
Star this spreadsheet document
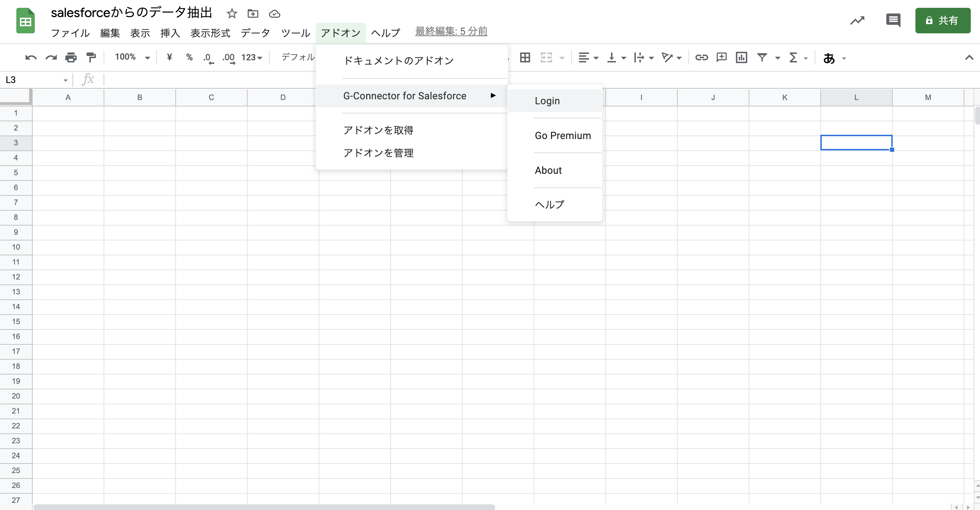click(x=232, y=14)
